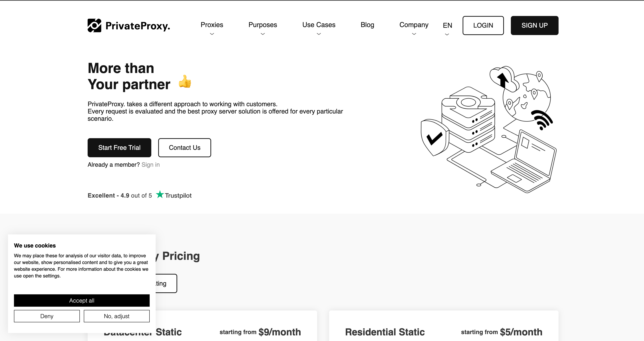Open the Use Cases menu
This screenshot has width=644, height=341.
point(319,28)
